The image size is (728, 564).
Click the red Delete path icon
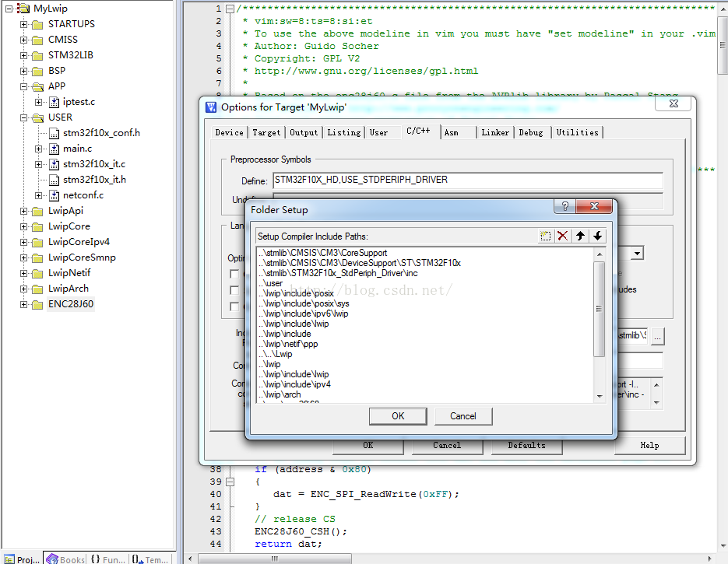[x=563, y=236]
